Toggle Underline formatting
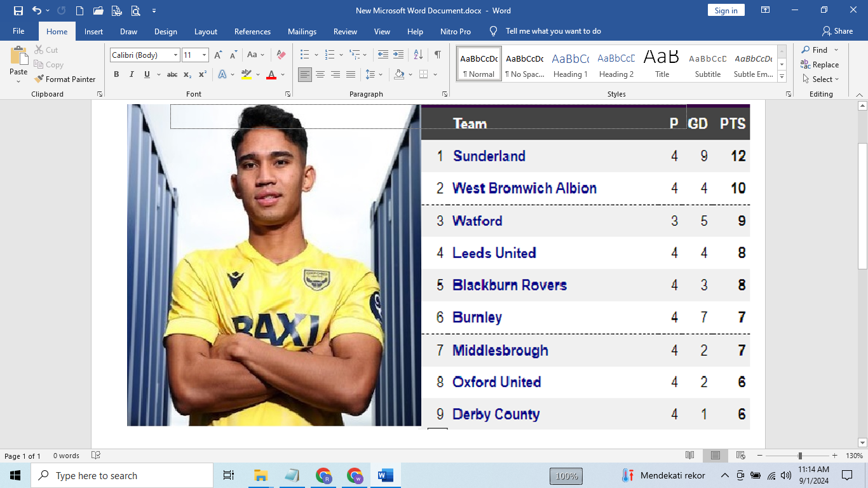This screenshot has height=488, width=868. (147, 75)
